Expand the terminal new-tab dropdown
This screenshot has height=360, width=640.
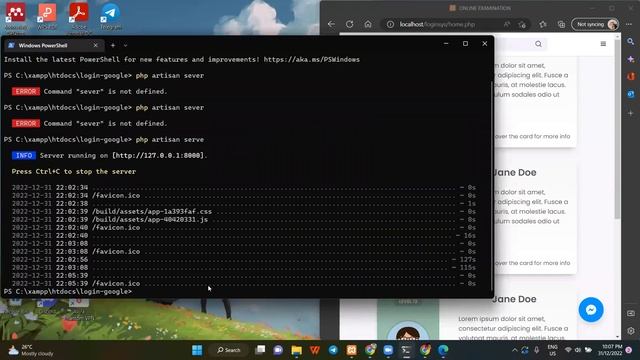pos(125,45)
